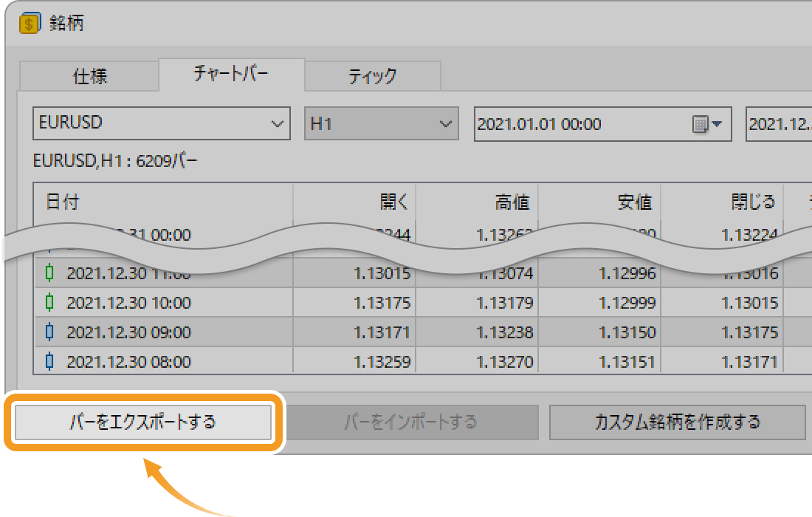Click the candle icon of the 2021.12.30 08:00 row
The height and width of the screenshot is (517, 812).
(x=49, y=361)
